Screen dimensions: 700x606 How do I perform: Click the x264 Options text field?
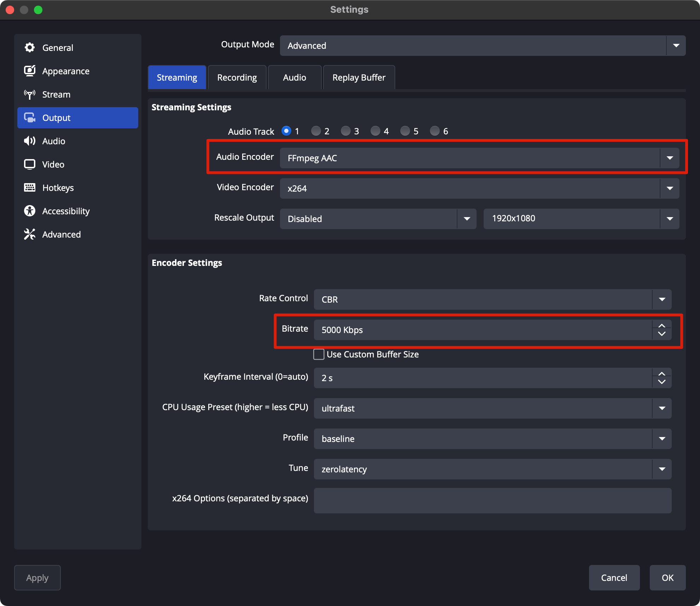[x=492, y=500]
